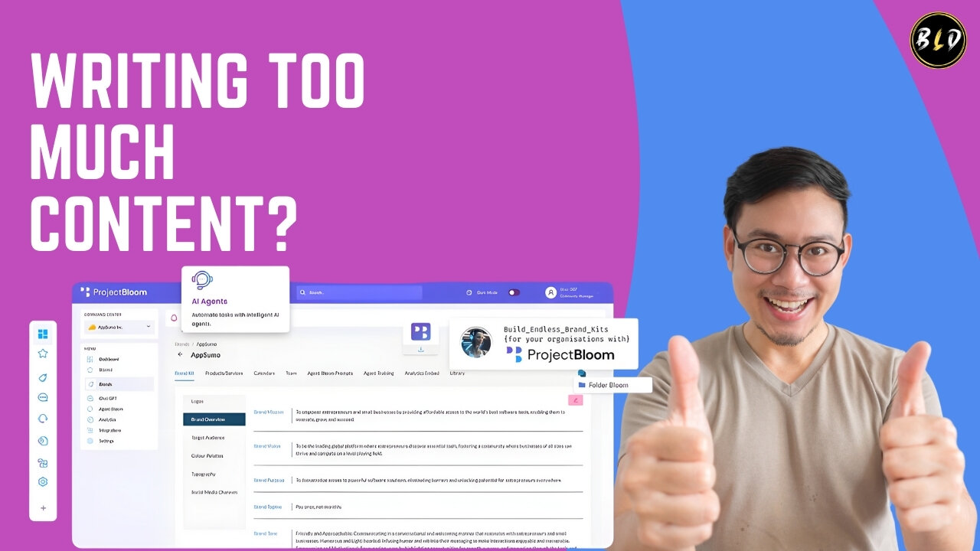Click the Brand Purpose label

[269, 480]
